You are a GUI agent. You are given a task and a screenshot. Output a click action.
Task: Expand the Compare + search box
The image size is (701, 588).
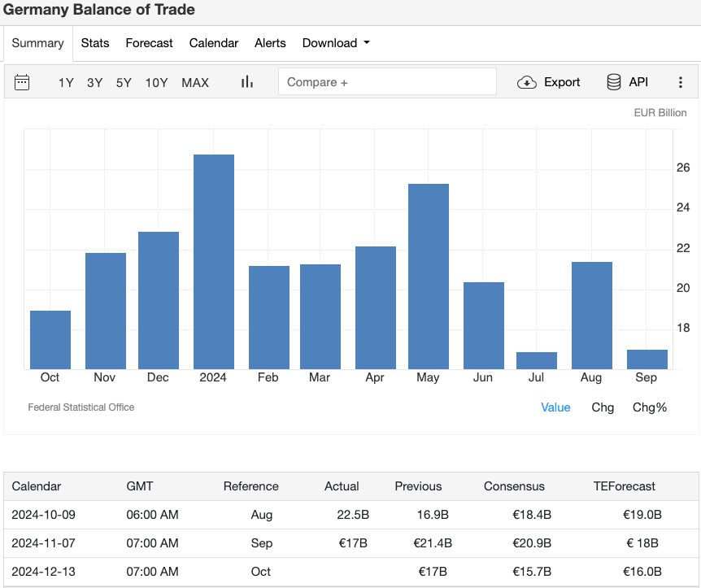click(387, 81)
